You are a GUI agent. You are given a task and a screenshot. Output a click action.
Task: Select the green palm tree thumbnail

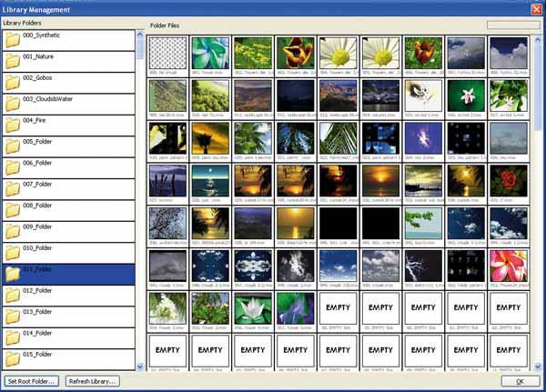253,138
